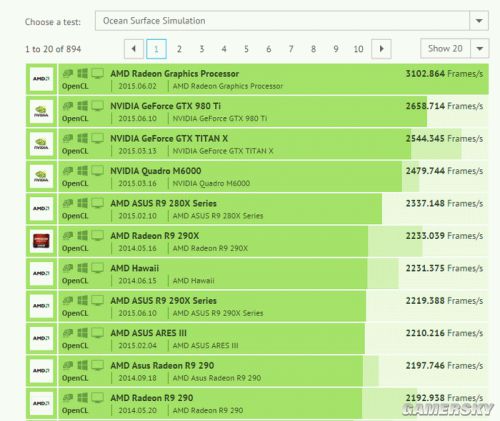Screen dimensions: 500x421
Task: Click the NVIDIA logo beside GeForce GTX 980 Ti
Action: tap(41, 111)
